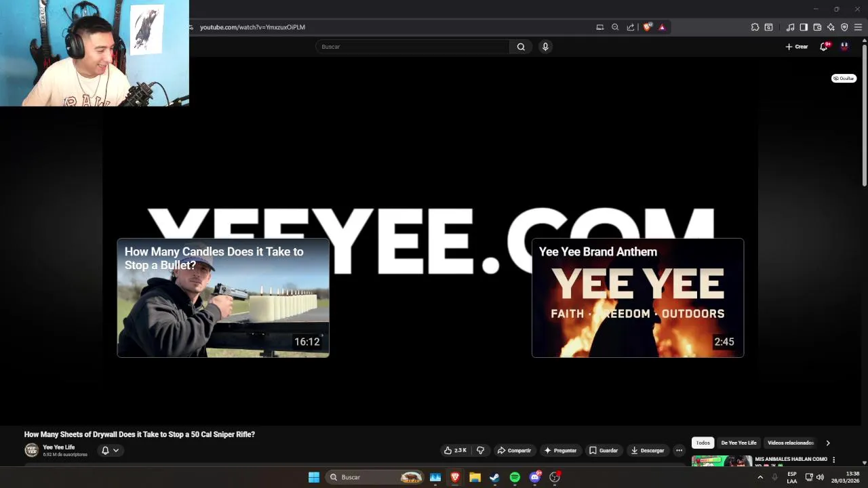Open Discord from the taskbar
868x488 pixels.
click(535, 477)
